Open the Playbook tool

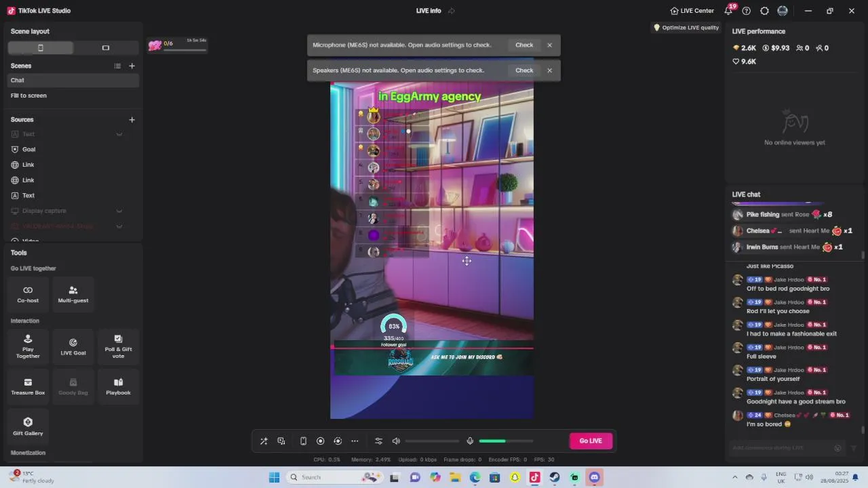(x=118, y=386)
